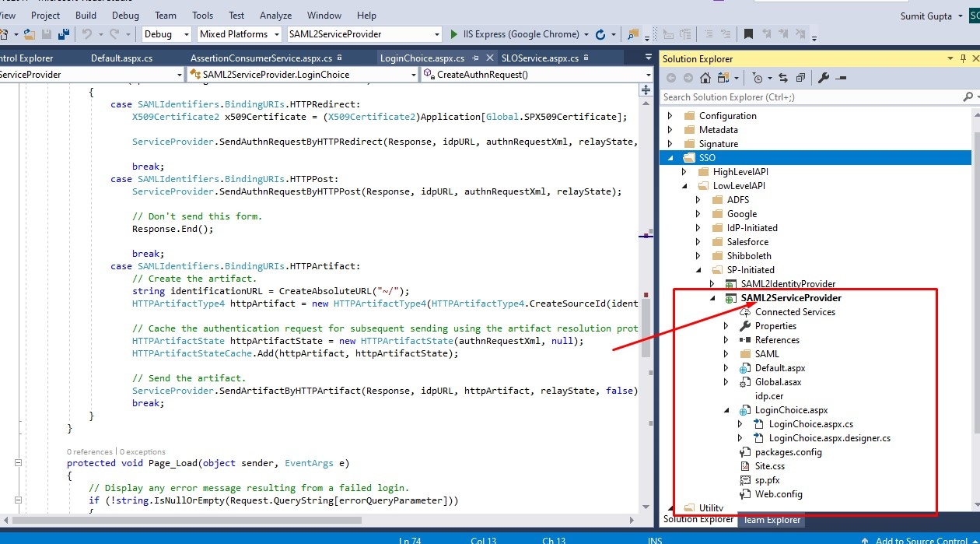The height and width of the screenshot is (544, 980).
Task: Collapse the LowLevelAPI folder
Action: point(684,186)
